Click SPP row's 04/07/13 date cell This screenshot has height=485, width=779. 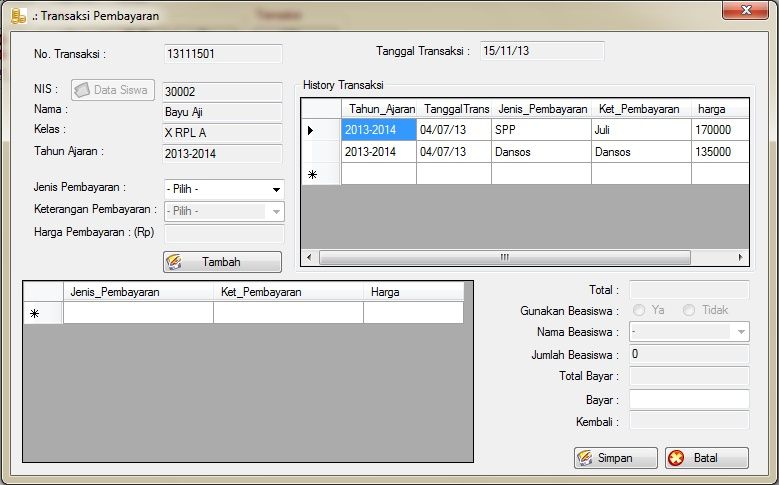[454, 130]
